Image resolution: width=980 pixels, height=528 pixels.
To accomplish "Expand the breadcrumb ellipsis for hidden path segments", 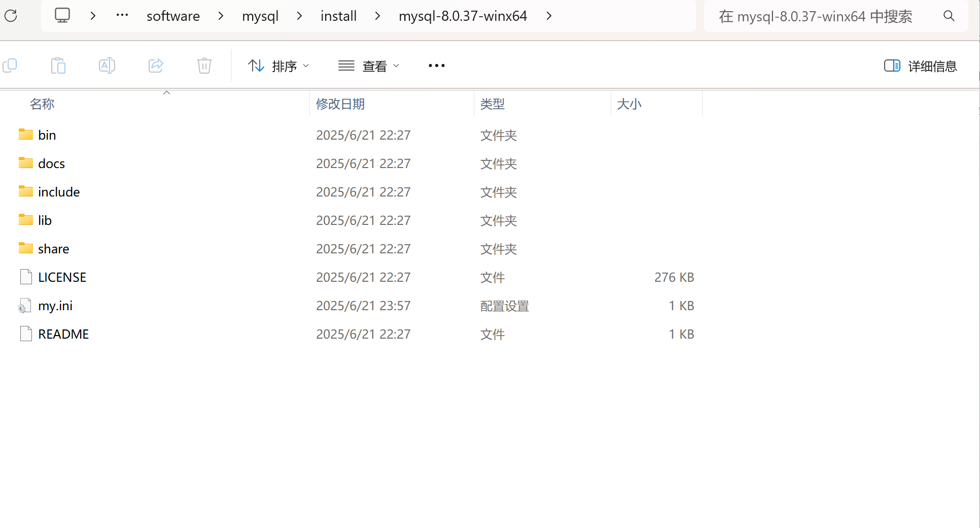I will [122, 16].
